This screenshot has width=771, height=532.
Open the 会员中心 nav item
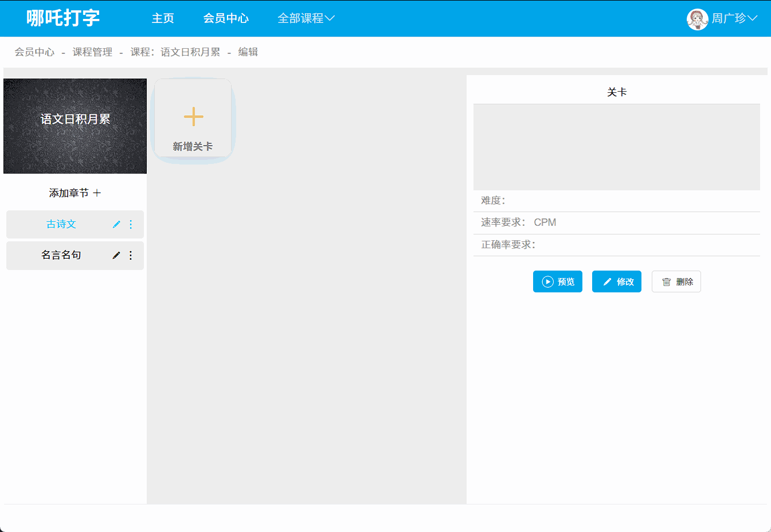226,18
